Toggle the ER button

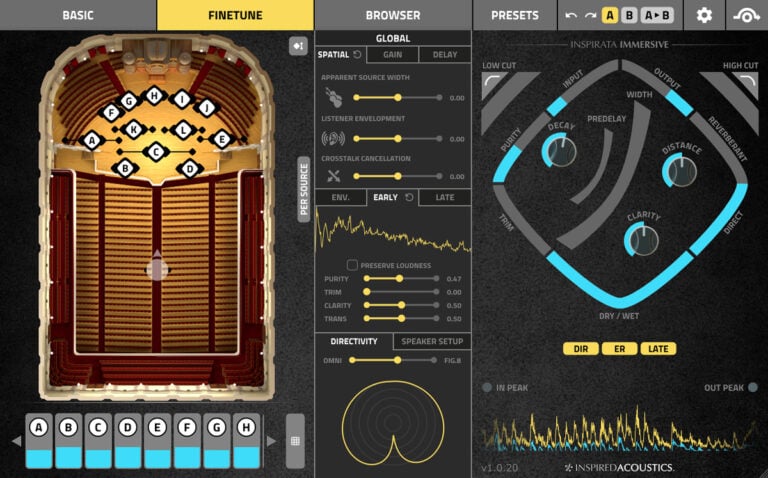619,349
